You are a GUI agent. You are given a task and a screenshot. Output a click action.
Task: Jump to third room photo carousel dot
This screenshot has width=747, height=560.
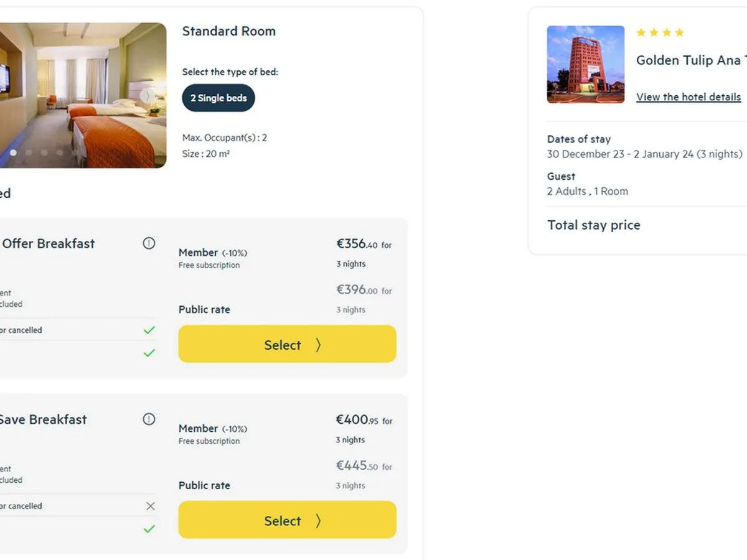44,152
